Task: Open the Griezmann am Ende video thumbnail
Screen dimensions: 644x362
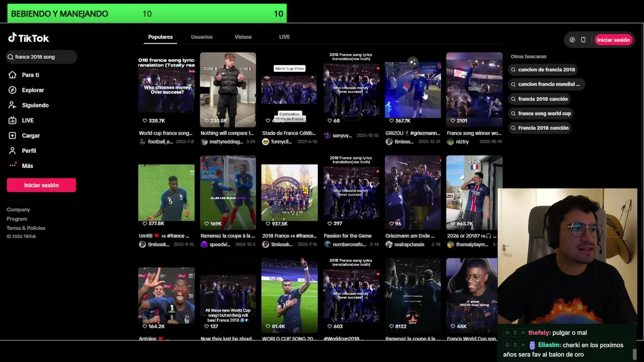Action: tap(413, 193)
